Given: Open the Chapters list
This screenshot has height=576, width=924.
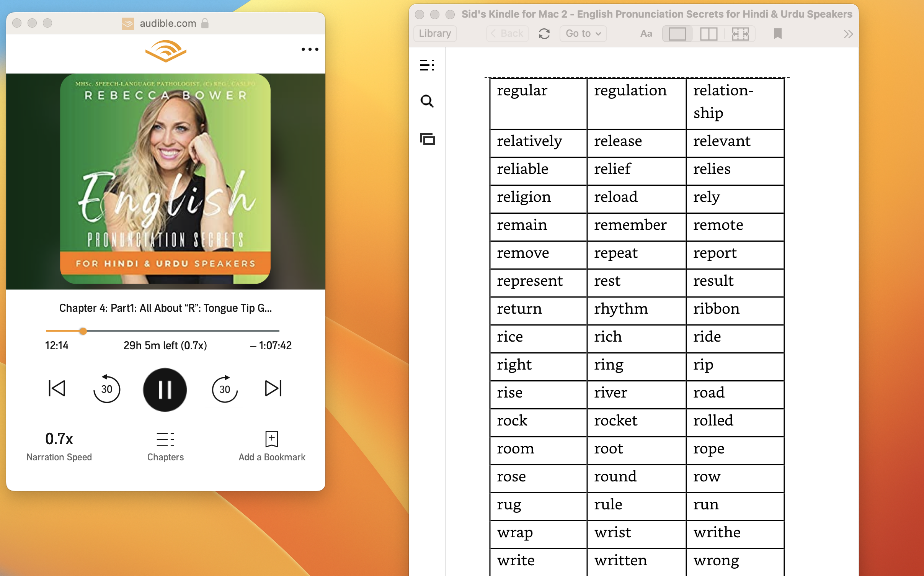Looking at the screenshot, I should (x=165, y=445).
